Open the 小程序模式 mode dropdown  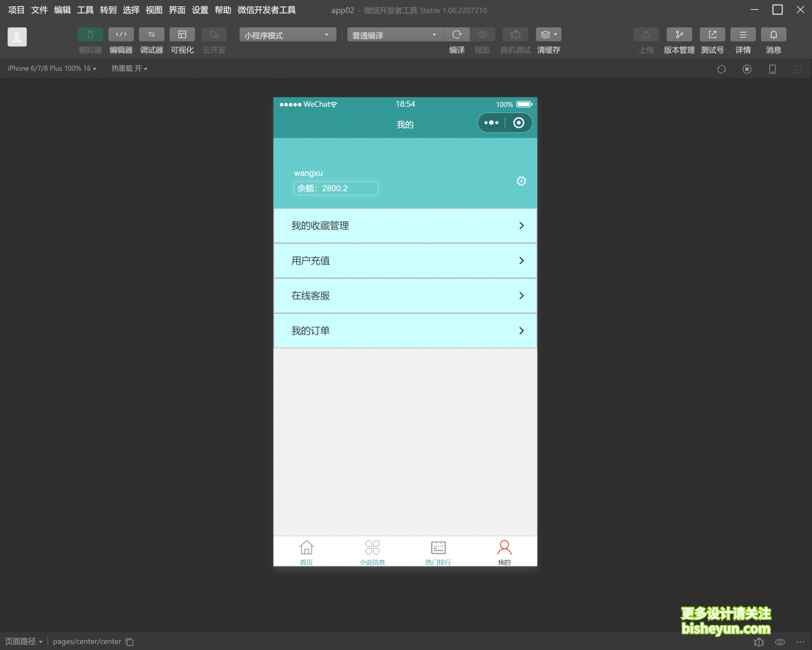[x=287, y=35]
